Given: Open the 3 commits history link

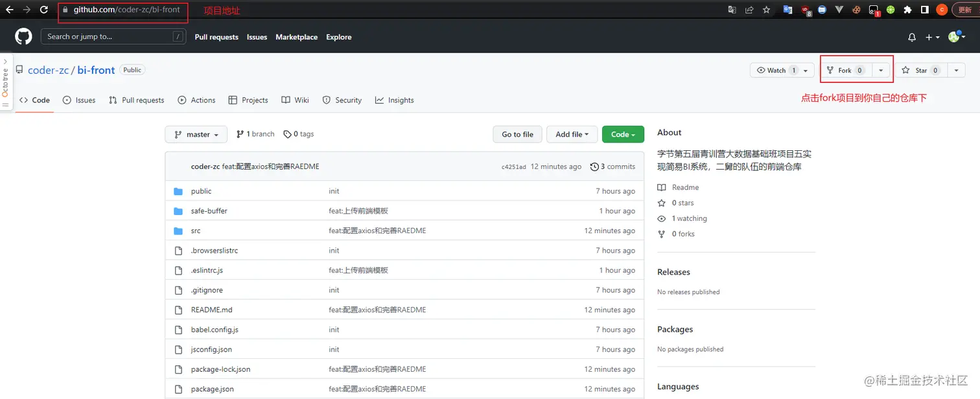Looking at the screenshot, I should (x=612, y=166).
